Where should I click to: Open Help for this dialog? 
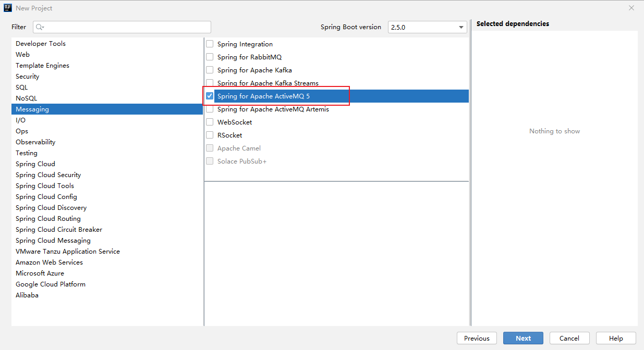[616, 338]
